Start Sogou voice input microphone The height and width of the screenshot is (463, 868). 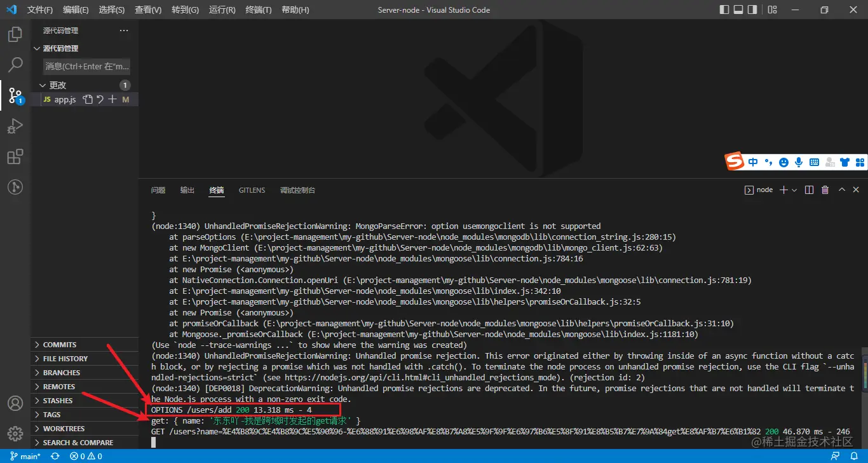pos(799,162)
